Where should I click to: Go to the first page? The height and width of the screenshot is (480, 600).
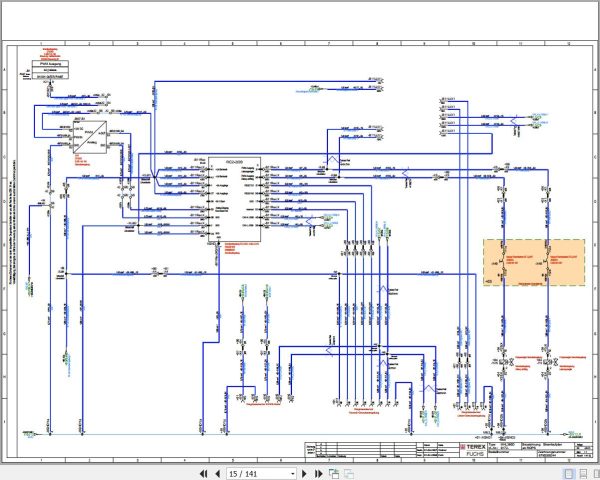coord(204,474)
